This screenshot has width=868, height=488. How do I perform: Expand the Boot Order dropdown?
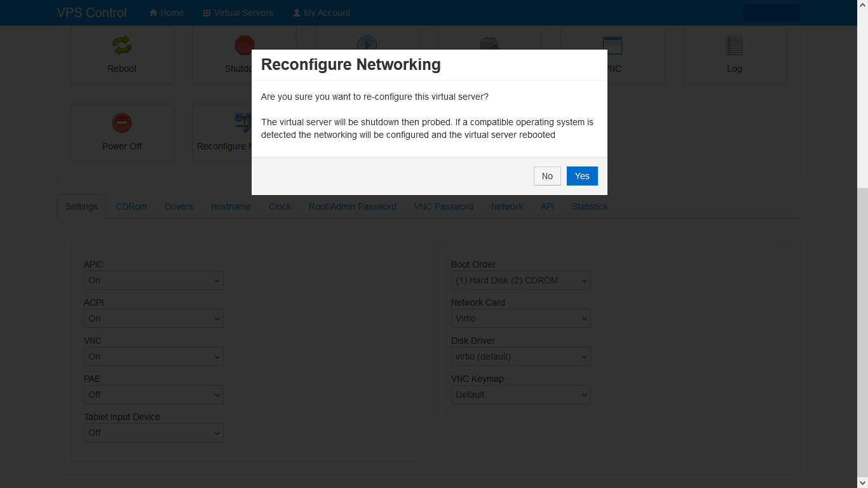point(521,280)
